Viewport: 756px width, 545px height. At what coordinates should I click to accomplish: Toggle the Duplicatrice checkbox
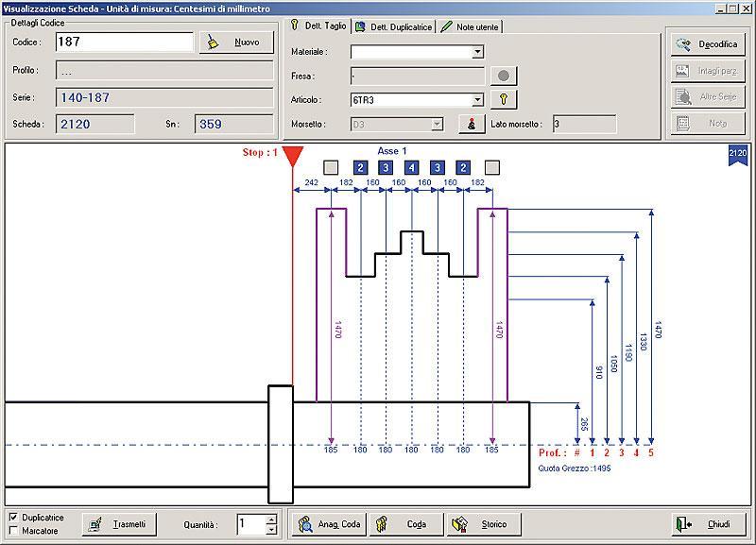tap(13, 517)
